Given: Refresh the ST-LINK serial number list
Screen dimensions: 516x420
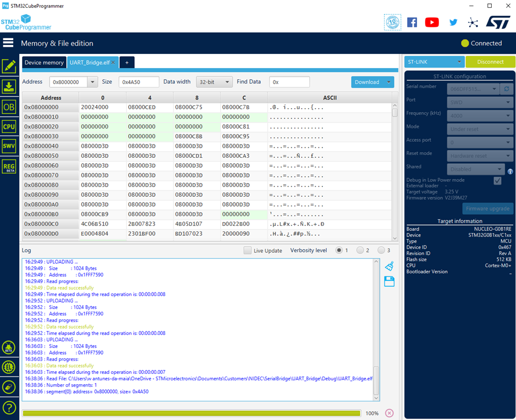Looking at the screenshot, I should point(507,89).
